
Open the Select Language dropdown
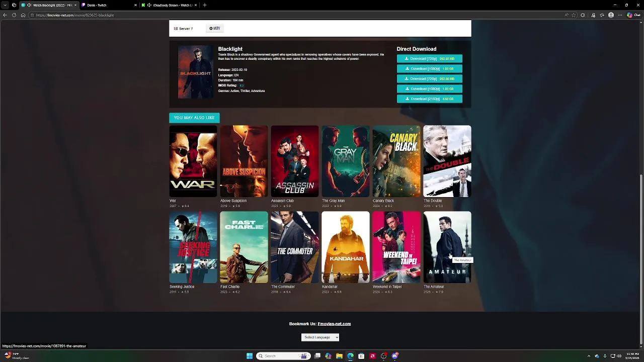click(x=320, y=337)
